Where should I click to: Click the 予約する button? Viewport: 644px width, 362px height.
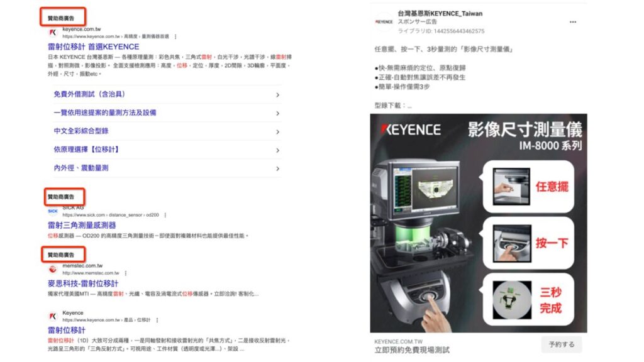point(562,344)
